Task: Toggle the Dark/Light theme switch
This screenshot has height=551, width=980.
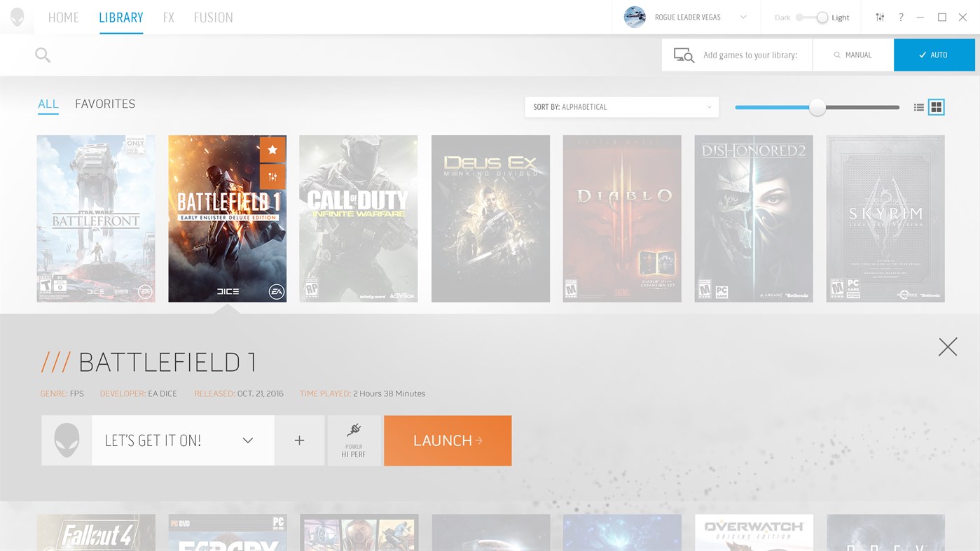Action: point(813,18)
